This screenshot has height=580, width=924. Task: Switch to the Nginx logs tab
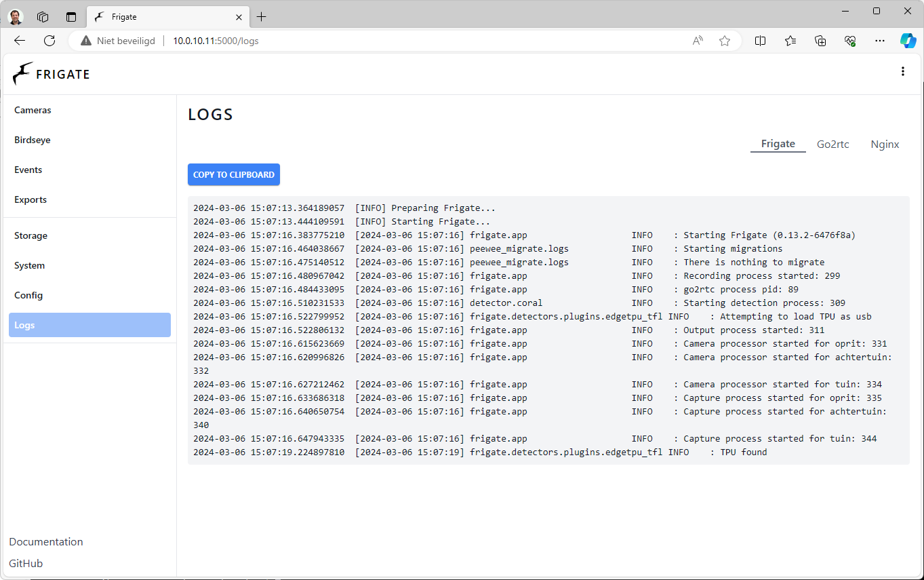click(x=885, y=144)
